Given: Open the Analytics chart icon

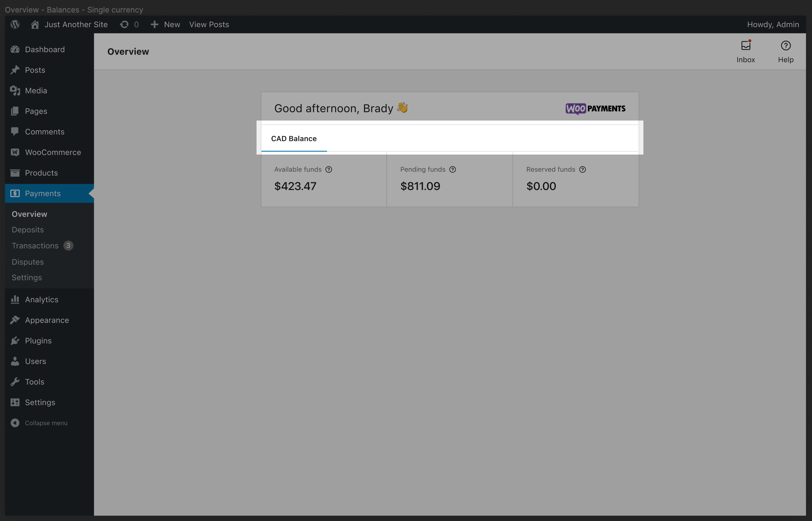Looking at the screenshot, I should coord(15,299).
